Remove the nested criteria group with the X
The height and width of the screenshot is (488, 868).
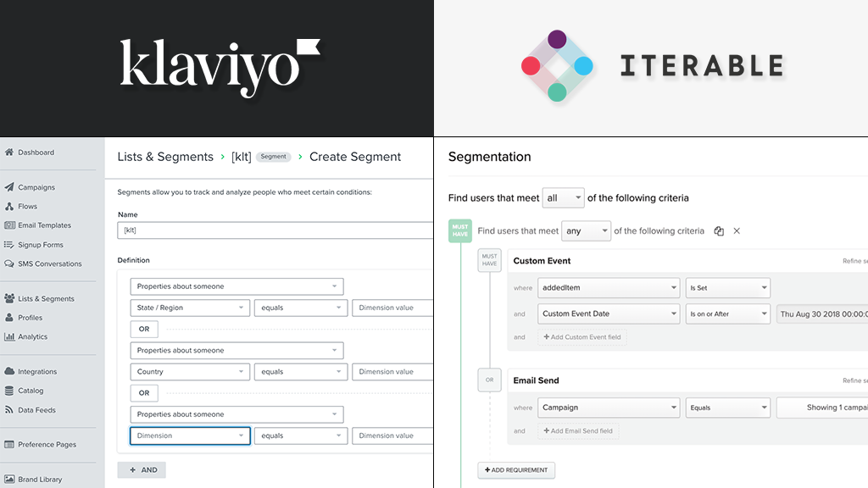click(736, 230)
